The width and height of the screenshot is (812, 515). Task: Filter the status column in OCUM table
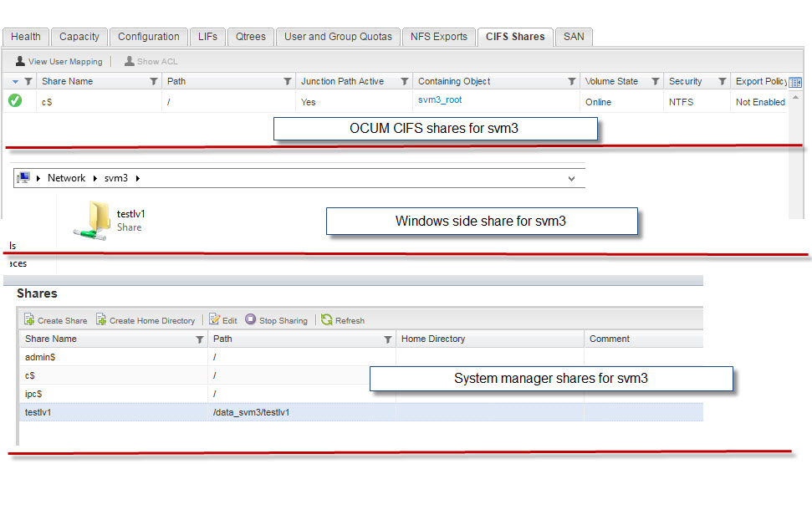28,81
